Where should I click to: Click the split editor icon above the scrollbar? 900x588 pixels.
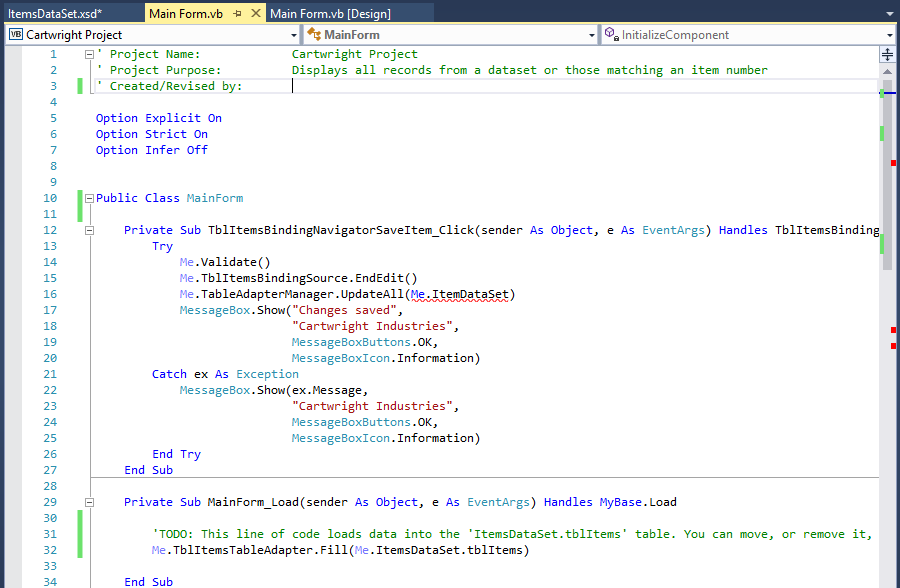(x=886, y=52)
